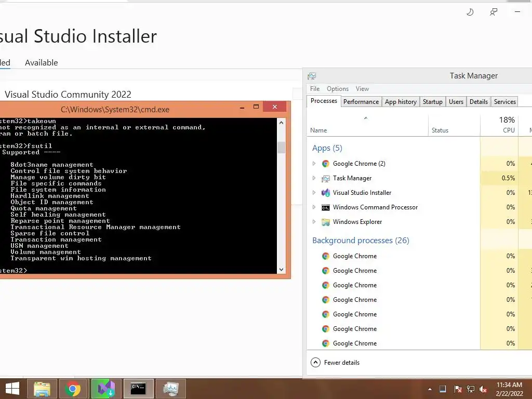Toggle the Visual Studio Installer theme moon icon
Screen dimensions: 532x399
point(470,12)
